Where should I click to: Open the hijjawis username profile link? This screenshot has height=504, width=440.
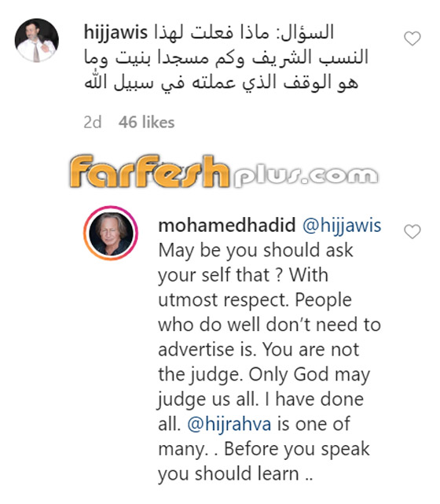115,32
